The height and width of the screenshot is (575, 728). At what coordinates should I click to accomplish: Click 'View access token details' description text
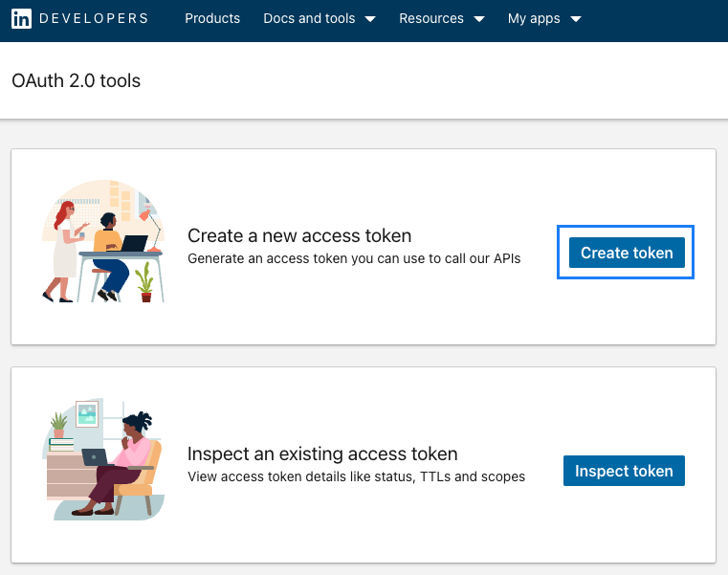[357, 476]
